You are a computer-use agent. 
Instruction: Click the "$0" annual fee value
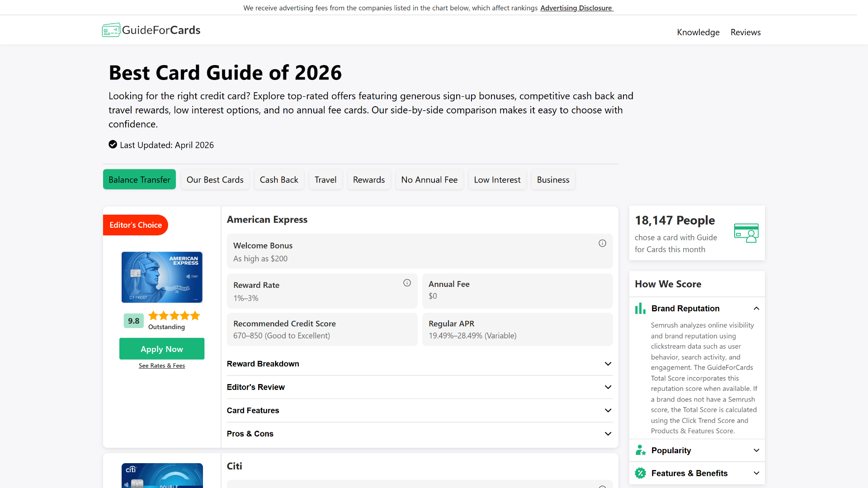433,296
